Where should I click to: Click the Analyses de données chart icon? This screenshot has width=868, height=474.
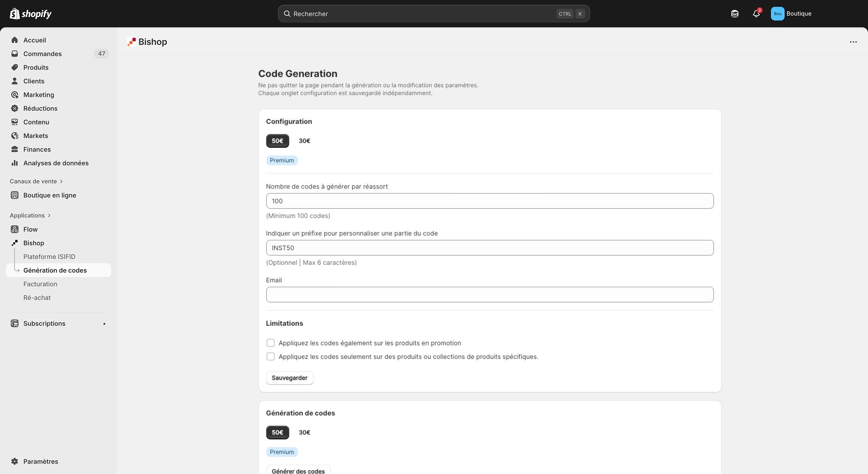pos(15,163)
